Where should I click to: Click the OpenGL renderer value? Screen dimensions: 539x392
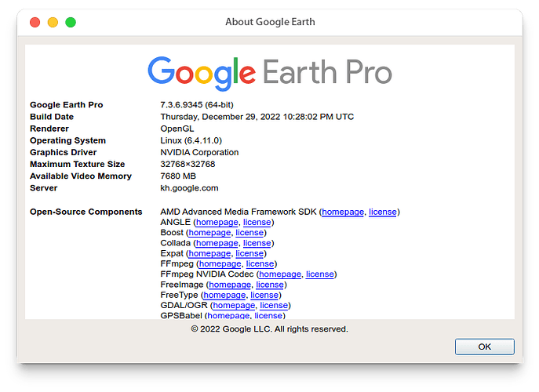coord(177,129)
